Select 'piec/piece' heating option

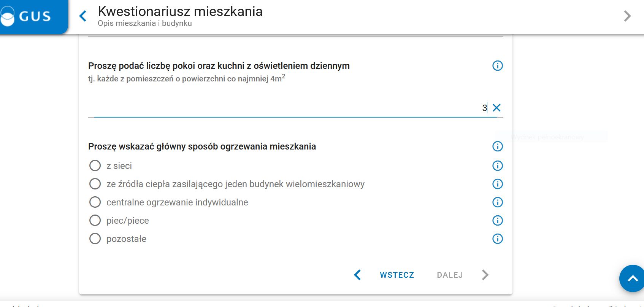[95, 221]
